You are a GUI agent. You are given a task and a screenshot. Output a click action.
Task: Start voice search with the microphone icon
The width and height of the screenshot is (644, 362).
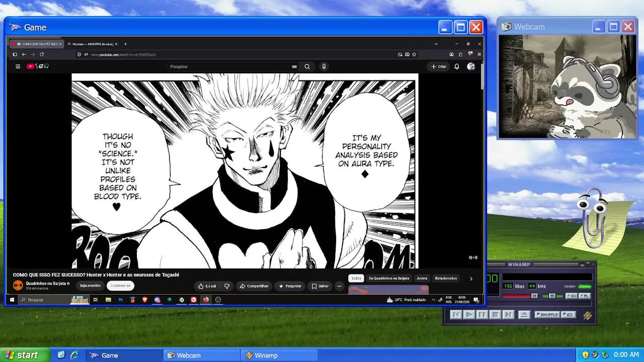(324, 66)
